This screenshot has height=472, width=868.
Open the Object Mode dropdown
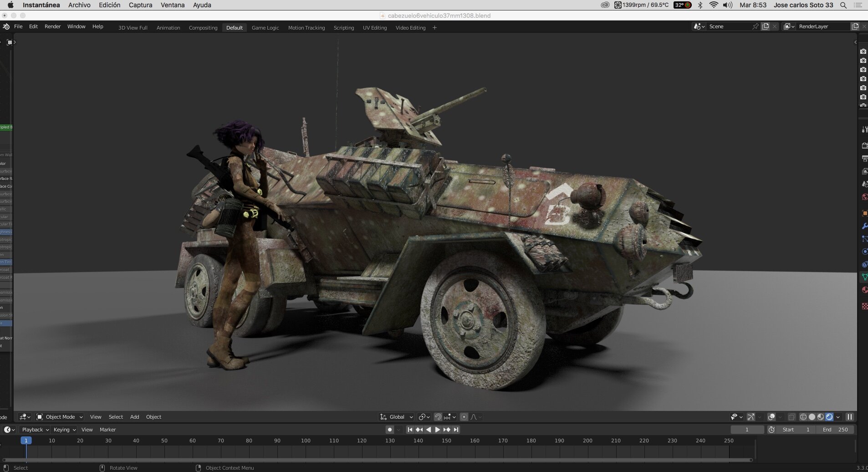[x=60, y=417]
